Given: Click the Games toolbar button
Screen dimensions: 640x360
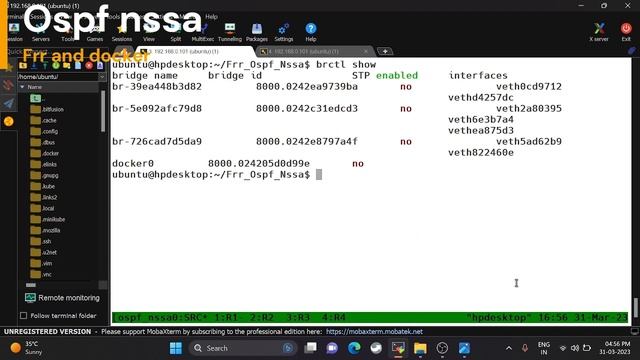Looking at the screenshot, I should tap(95, 33).
